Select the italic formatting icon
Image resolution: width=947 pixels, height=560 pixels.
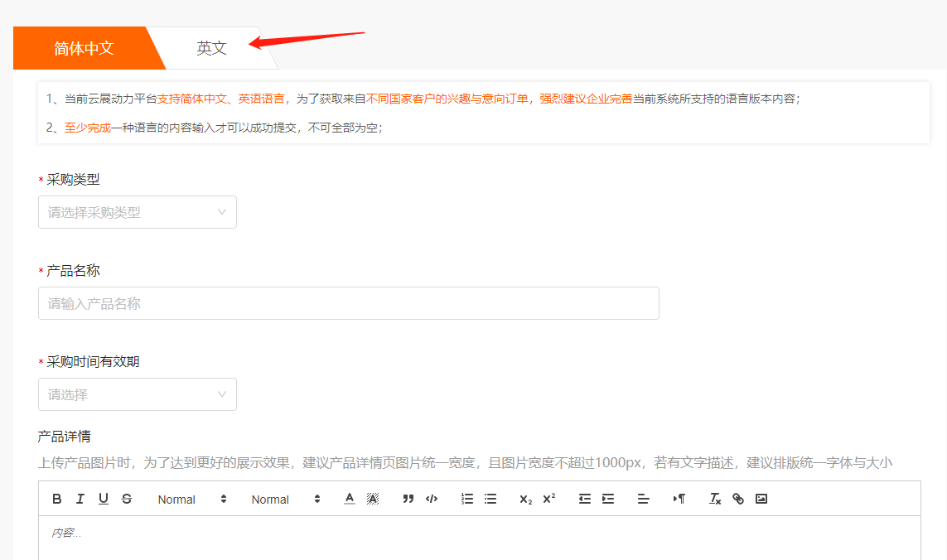(78, 499)
